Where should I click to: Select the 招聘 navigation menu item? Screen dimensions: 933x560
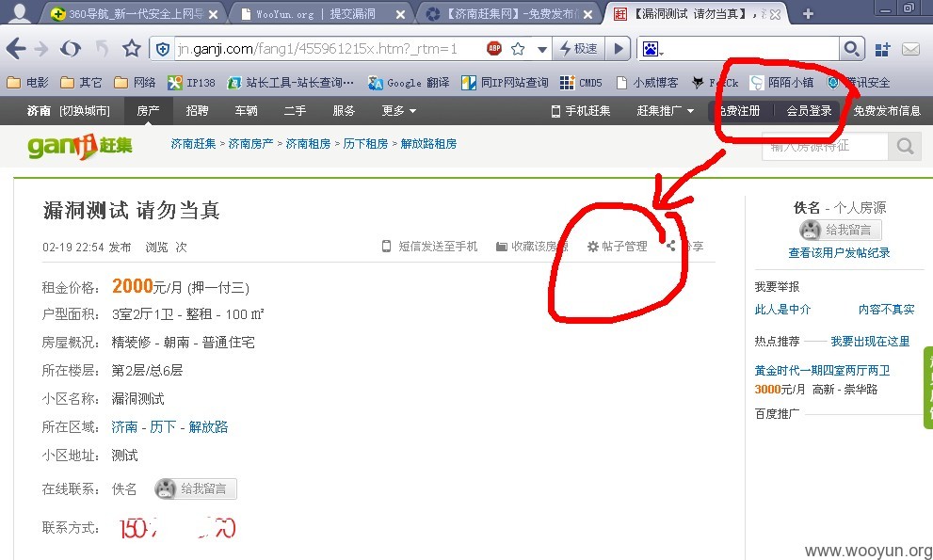[x=197, y=111]
